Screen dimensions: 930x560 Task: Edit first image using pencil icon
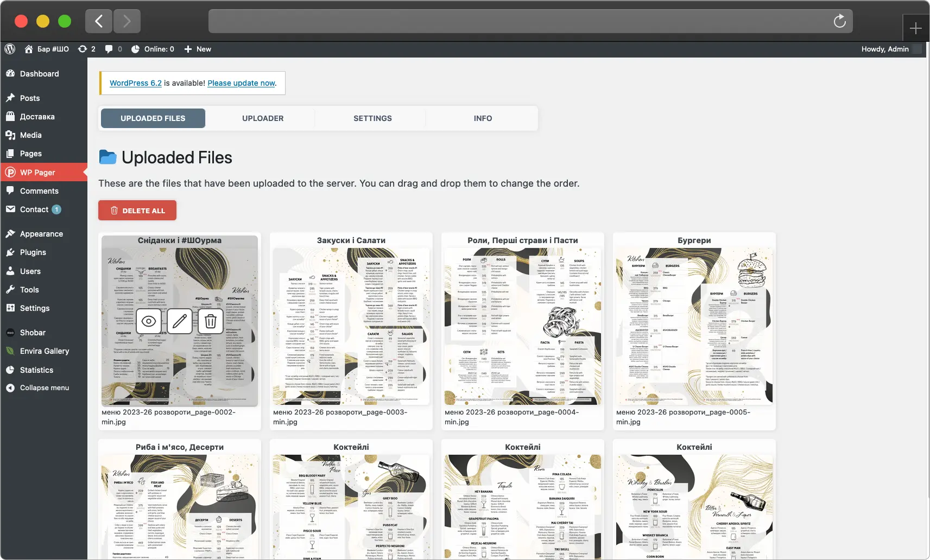click(180, 321)
